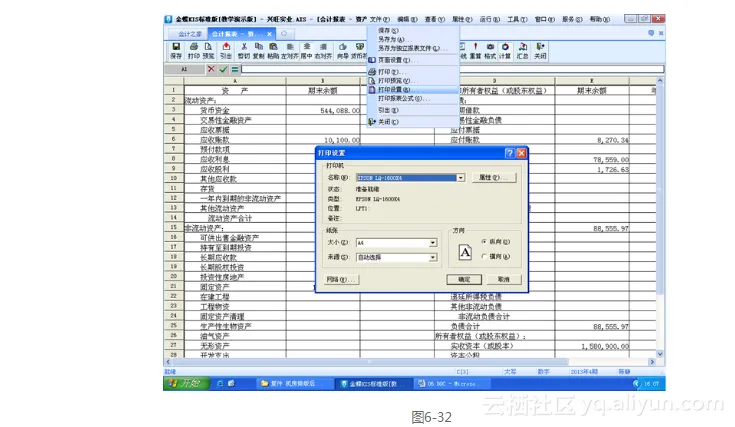This screenshot has width=735, height=427.
Task: Click the 属性 properties button in print dialog
Action: click(x=494, y=178)
